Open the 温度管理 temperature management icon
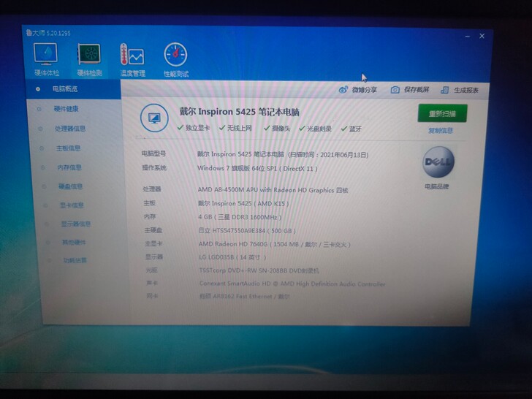Screen dimensions: 532x399 (x=132, y=55)
